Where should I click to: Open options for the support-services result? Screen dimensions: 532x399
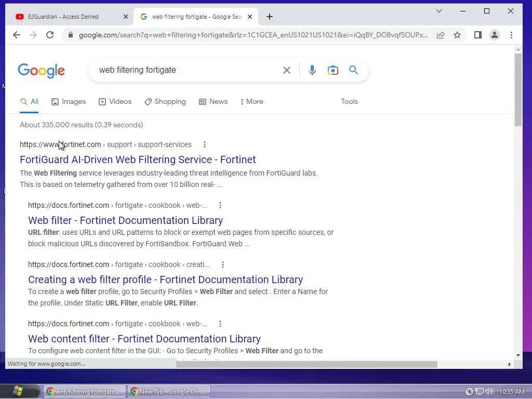click(x=205, y=144)
